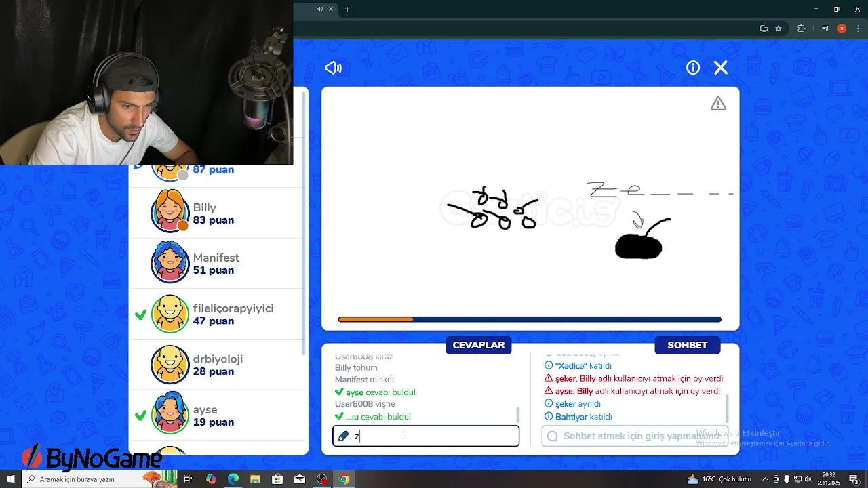Screen dimensions: 868x488
Task: Close the current Chrome tab
Action: (x=331, y=9)
